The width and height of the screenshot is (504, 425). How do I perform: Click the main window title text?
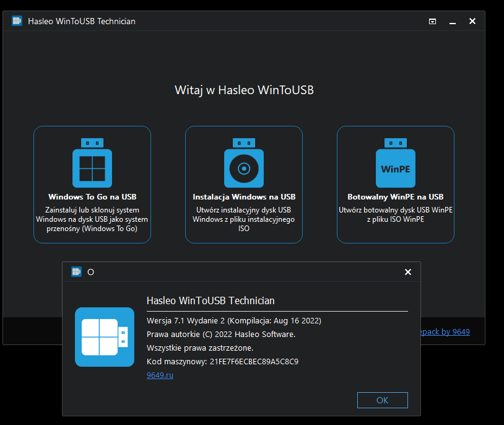point(82,21)
